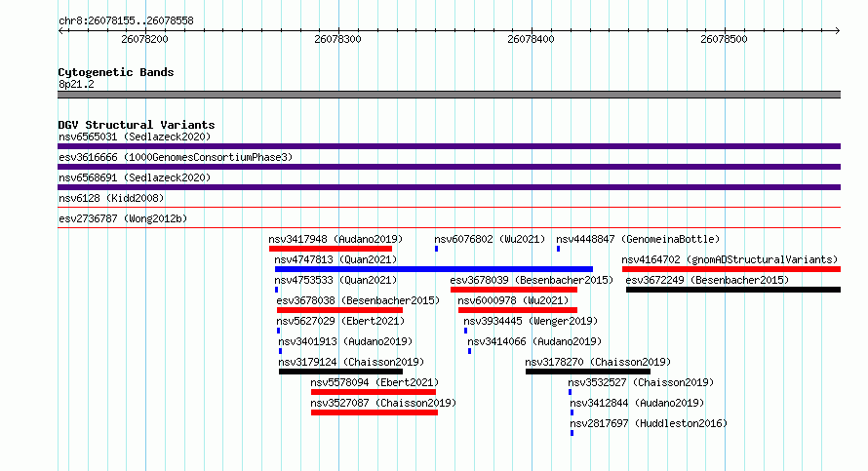Click nsv3527087 (Chaisson2019) label
The height and width of the screenshot is (471, 868).
coord(383,403)
